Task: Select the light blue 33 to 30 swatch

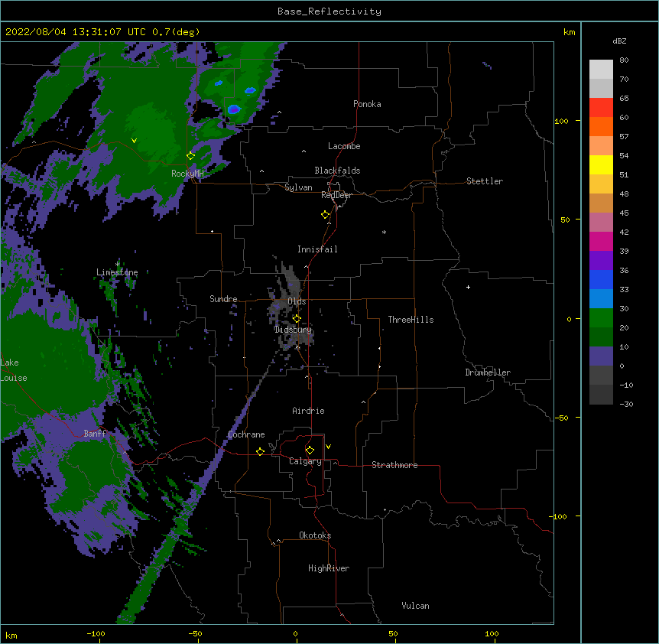Action: coord(601,299)
